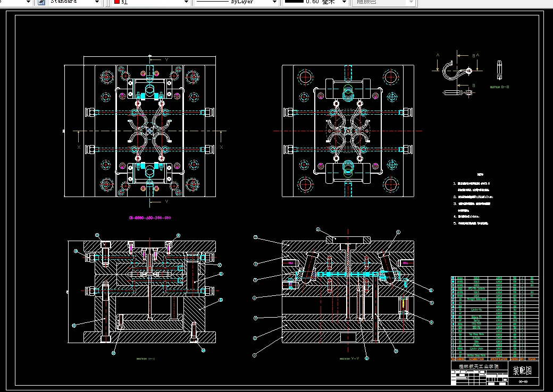
Task: Select the 装配图 drawing title
Action: [522, 370]
